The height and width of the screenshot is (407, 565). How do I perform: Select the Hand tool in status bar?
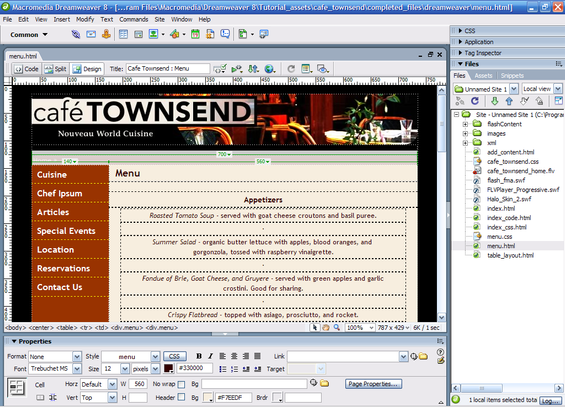[x=326, y=327]
